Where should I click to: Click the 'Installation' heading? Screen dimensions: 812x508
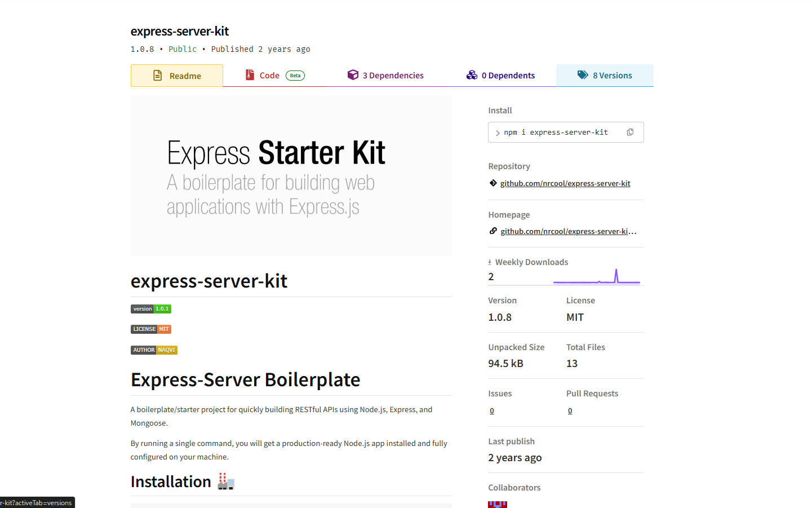click(x=171, y=482)
